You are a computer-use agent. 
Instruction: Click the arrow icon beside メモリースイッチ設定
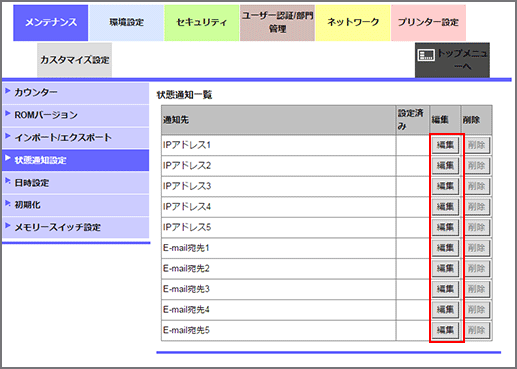(8, 226)
